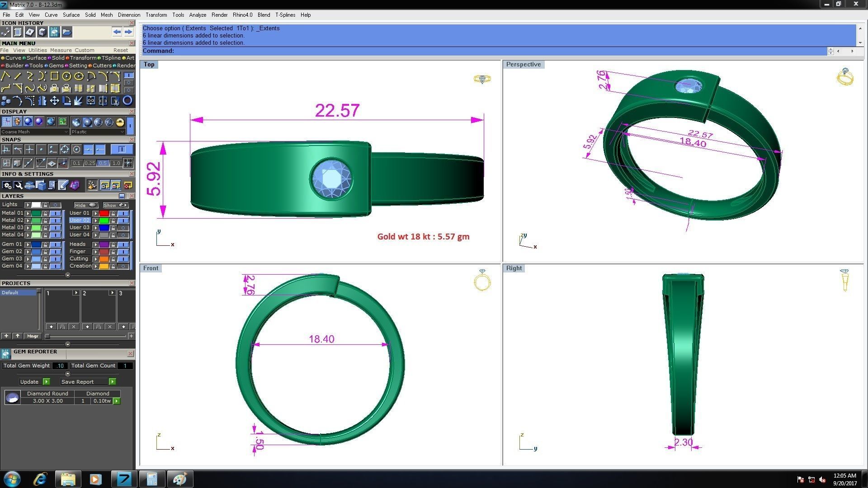The width and height of the screenshot is (868, 488).
Task: Click the gold material sphere in Display
Action: pyautogui.click(x=120, y=122)
